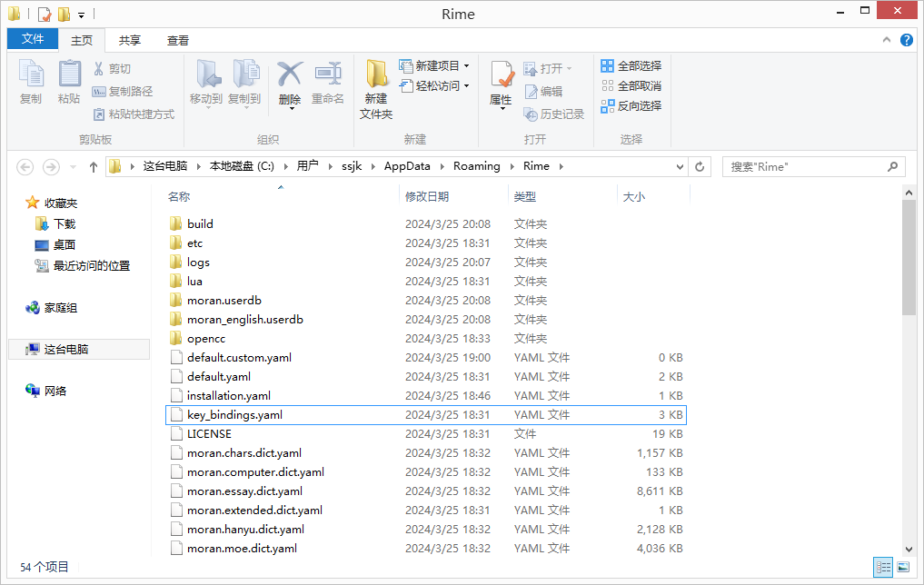Image resolution: width=924 pixels, height=585 pixels.
Task: Refresh the current folder view
Action: [x=700, y=167]
